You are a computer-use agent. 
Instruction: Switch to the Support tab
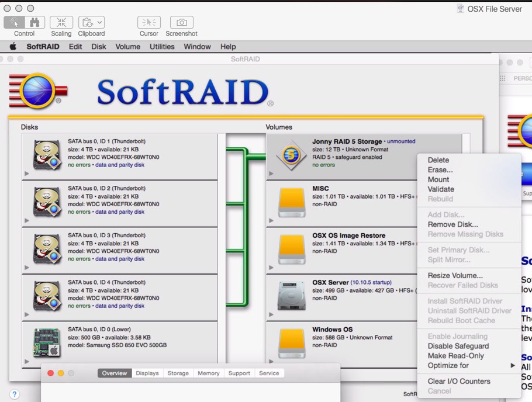click(x=239, y=373)
